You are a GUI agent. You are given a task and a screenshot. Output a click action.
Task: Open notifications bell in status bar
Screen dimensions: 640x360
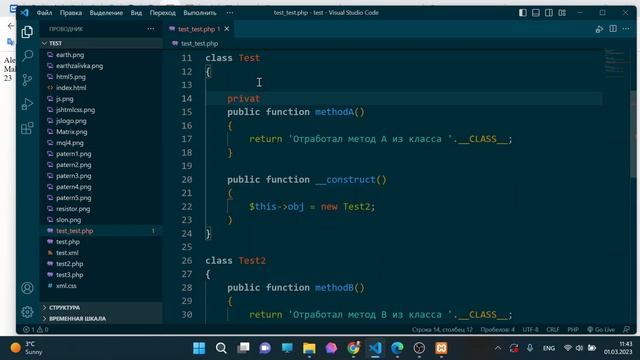click(x=627, y=329)
